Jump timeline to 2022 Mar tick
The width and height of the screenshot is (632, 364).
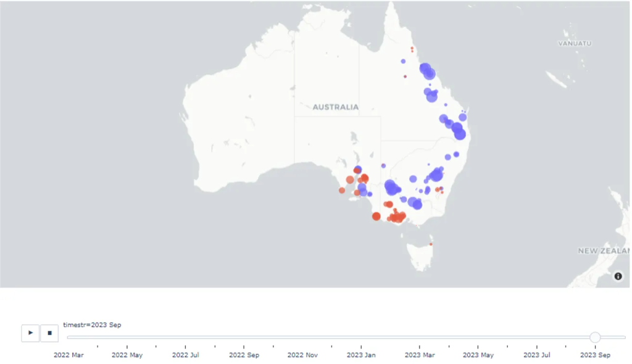68,337
